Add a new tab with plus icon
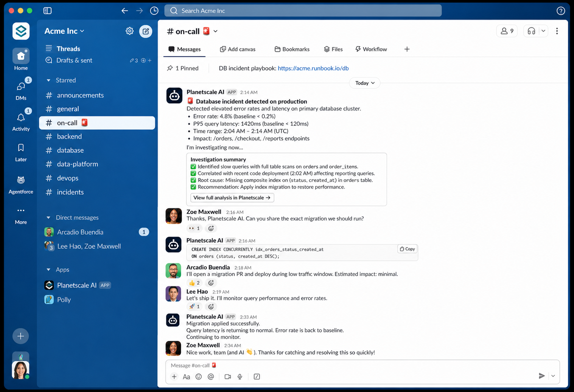 click(407, 49)
